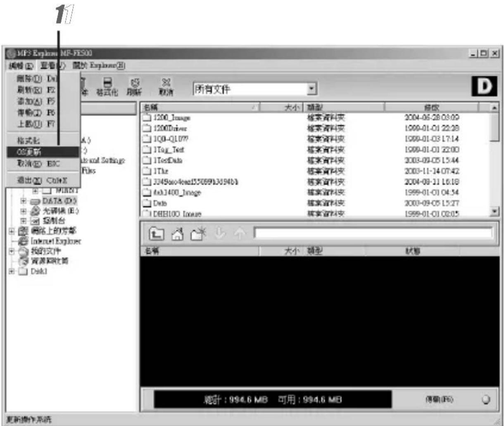Choose OS更新 from the edit menu
The width and height of the screenshot is (504, 426).
pos(43,152)
